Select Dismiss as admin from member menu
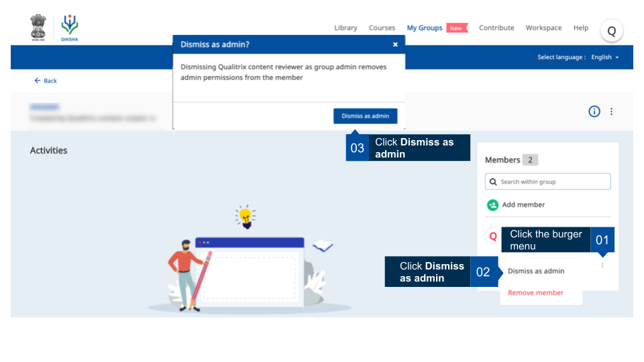The height and width of the screenshot is (362, 644). coord(536,271)
